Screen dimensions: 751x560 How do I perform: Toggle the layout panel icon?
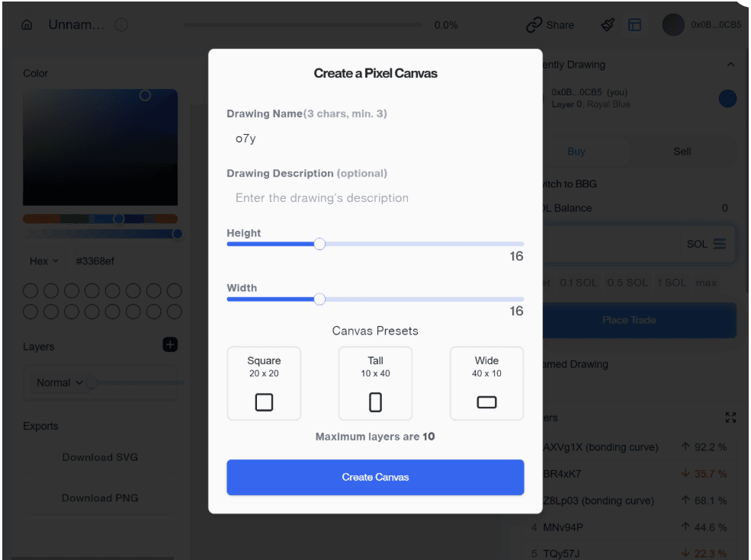click(x=634, y=25)
